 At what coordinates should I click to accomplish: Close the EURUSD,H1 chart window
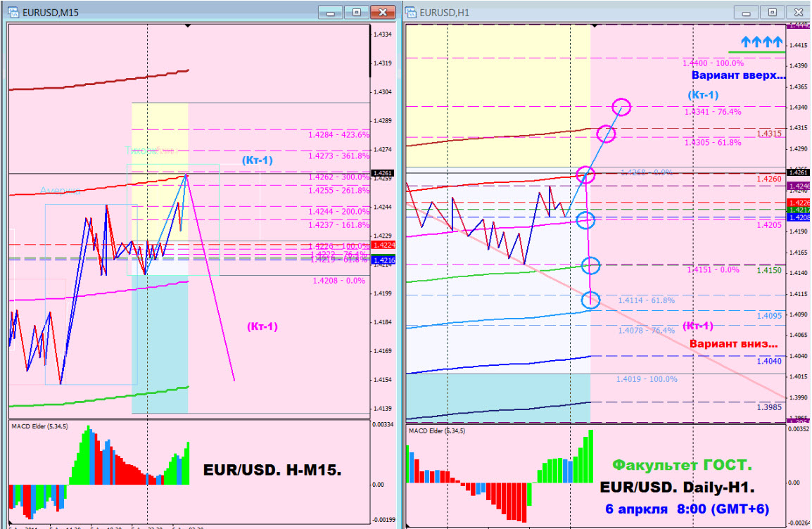[798, 13]
